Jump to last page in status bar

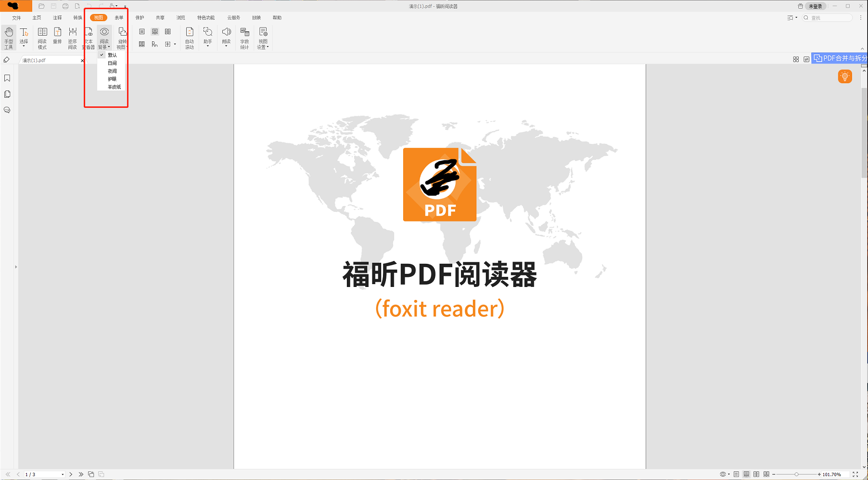(81, 474)
